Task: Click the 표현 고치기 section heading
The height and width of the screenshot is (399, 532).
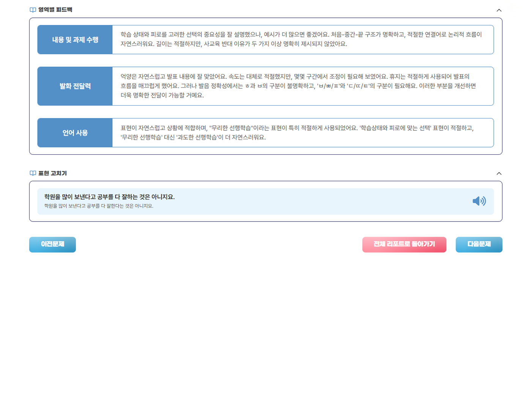Action: pyautogui.click(x=52, y=173)
